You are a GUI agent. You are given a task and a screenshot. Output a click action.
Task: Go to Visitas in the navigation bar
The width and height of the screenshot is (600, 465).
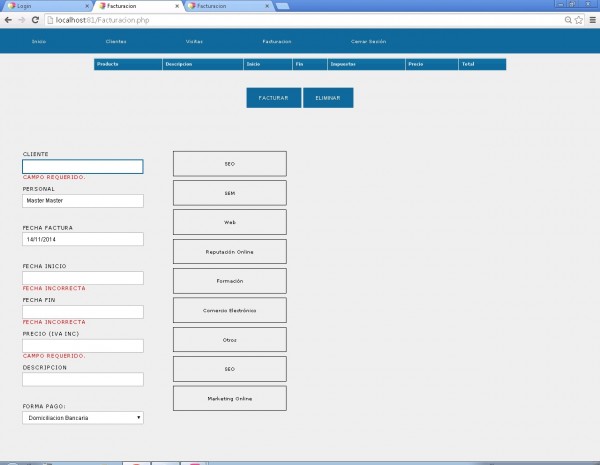[x=194, y=42]
